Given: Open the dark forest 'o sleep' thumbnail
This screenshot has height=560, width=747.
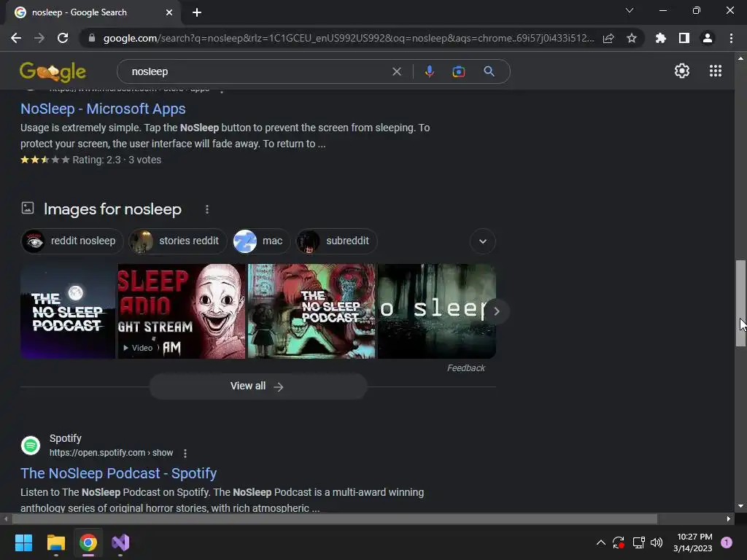Looking at the screenshot, I should (x=437, y=311).
